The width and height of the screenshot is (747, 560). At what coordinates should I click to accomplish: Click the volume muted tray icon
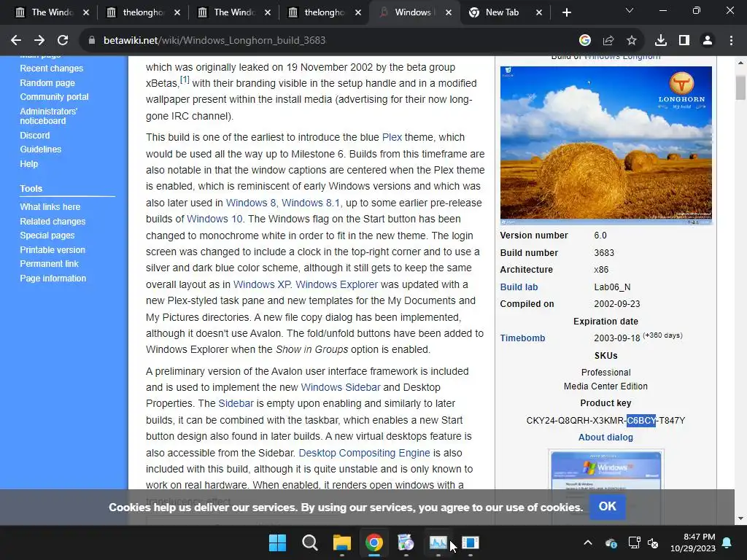(x=653, y=542)
